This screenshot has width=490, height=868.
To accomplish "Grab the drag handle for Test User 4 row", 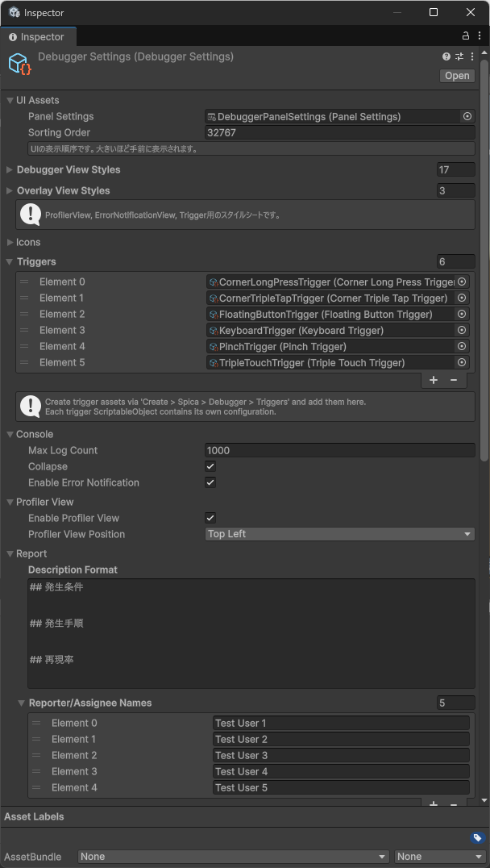I will click(x=36, y=771).
